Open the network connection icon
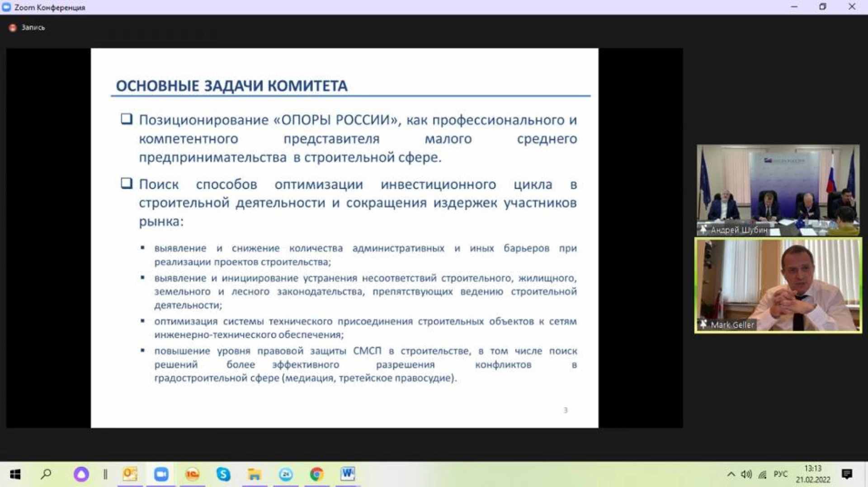Screen dimensions: 868x487 pos(763,474)
